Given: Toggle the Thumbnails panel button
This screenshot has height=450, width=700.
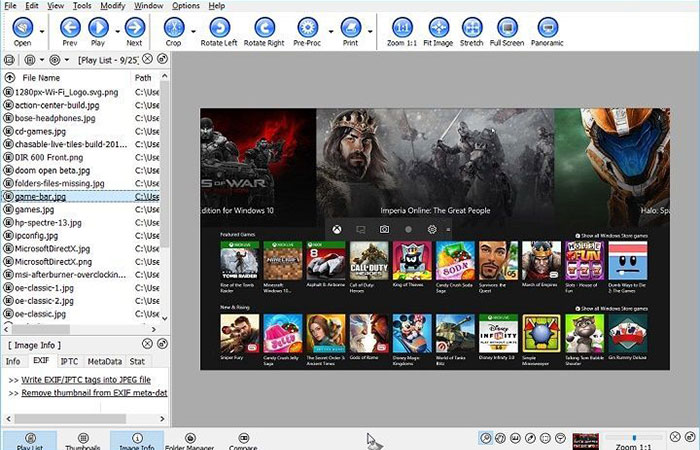Looking at the screenshot, I should pyautogui.click(x=83, y=441).
